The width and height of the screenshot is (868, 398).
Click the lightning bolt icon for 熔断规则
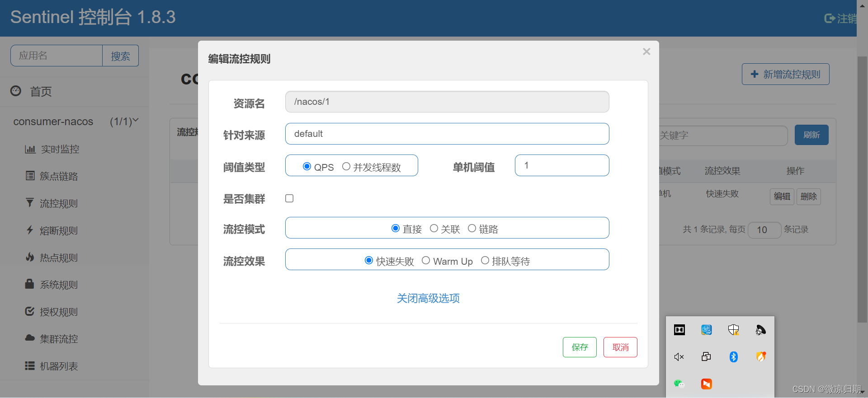tap(30, 230)
